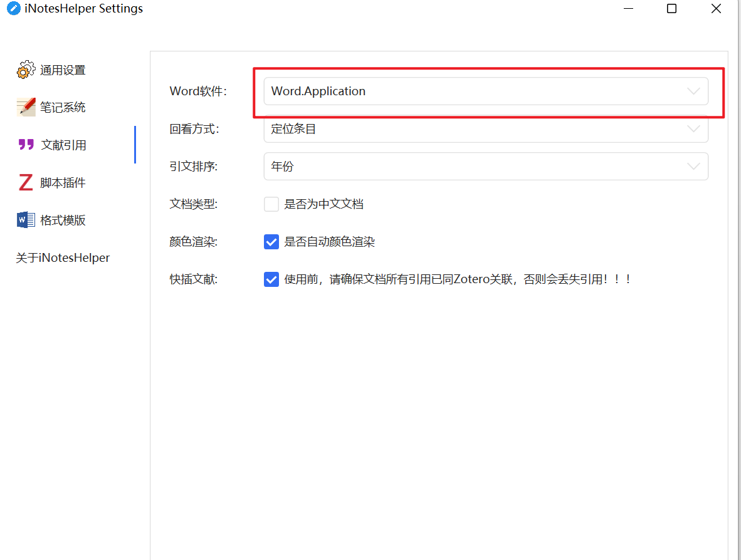Click the iNotesHelper Settings window title

83,9
